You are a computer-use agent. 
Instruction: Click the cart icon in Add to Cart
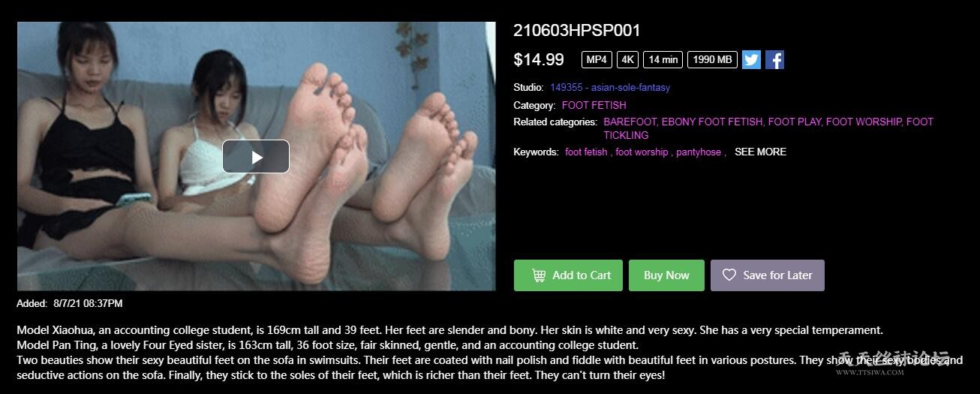(539, 275)
